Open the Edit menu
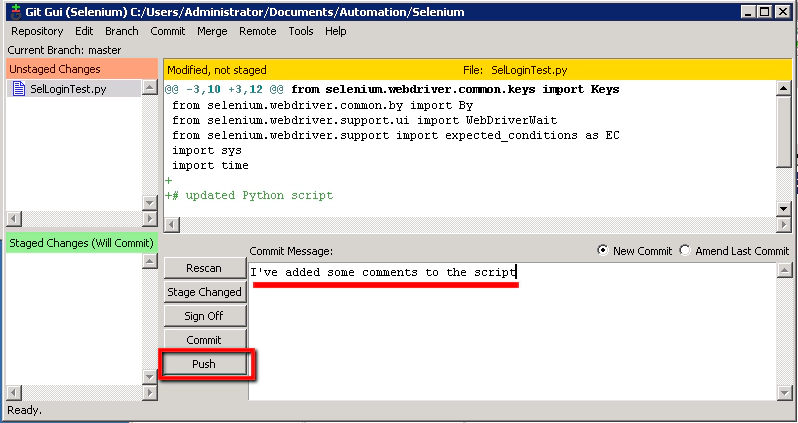This screenshot has width=798, height=423. (x=84, y=31)
